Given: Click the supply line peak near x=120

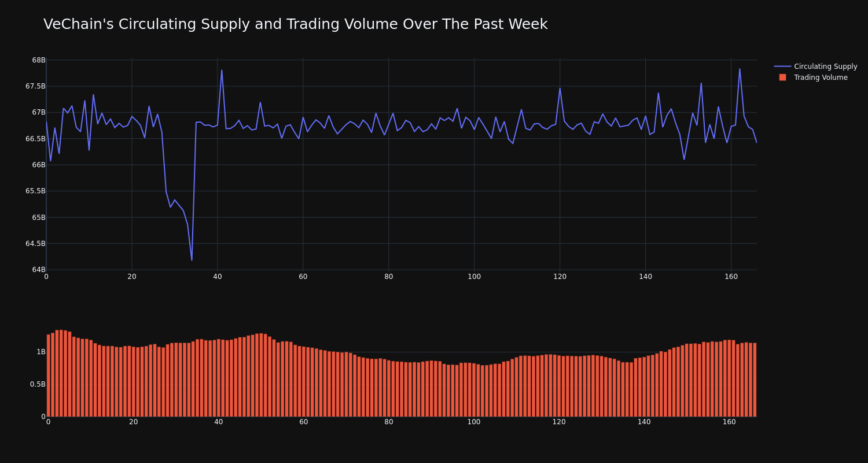Looking at the screenshot, I should tap(560, 89).
